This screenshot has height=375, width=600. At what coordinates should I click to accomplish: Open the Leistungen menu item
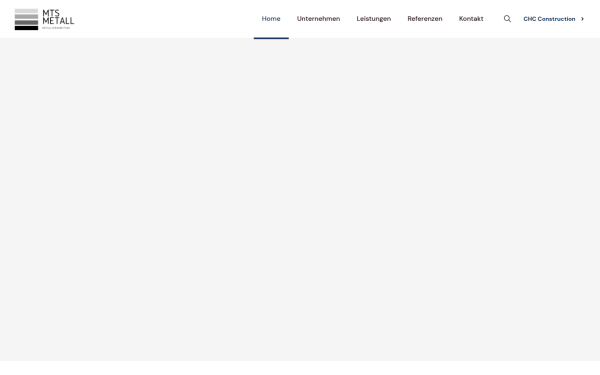tap(374, 19)
